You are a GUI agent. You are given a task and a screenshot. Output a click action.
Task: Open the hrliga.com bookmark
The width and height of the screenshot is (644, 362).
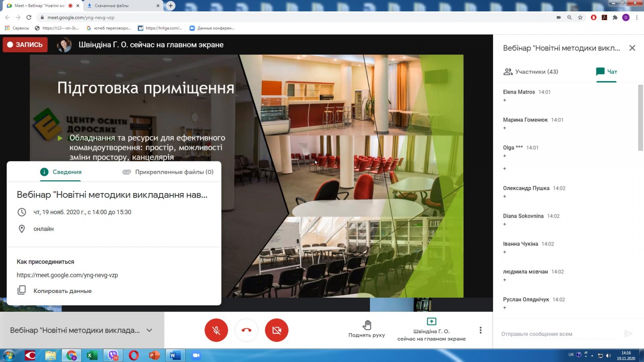point(160,28)
